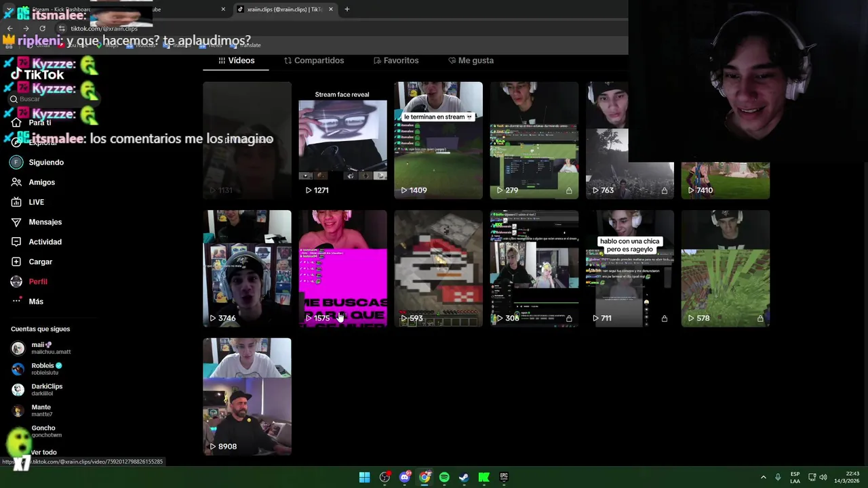This screenshot has width=868, height=488.
Task: Switch to the Vídeos tab
Action: pos(236,60)
